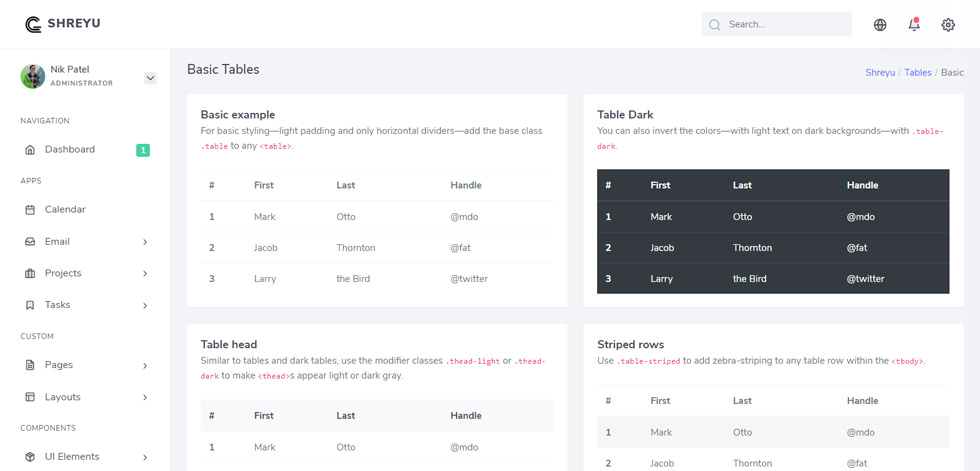Click the Tasks bookmark icon

30,305
